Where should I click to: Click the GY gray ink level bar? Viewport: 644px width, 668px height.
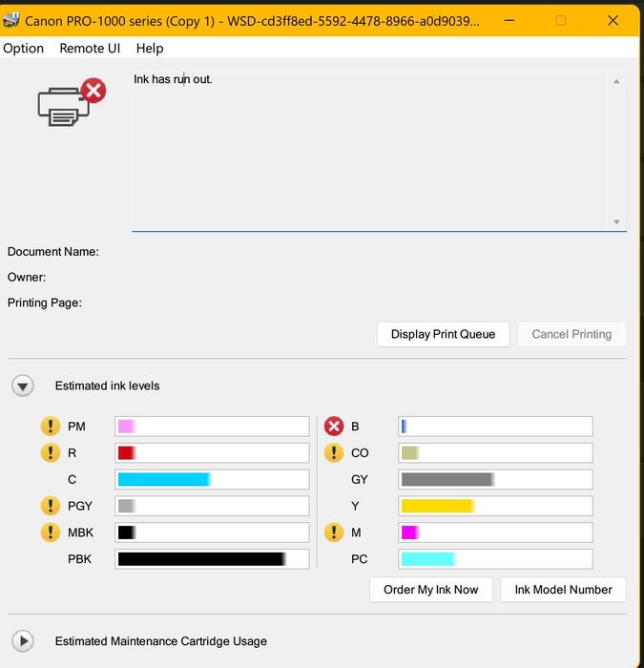(x=495, y=479)
